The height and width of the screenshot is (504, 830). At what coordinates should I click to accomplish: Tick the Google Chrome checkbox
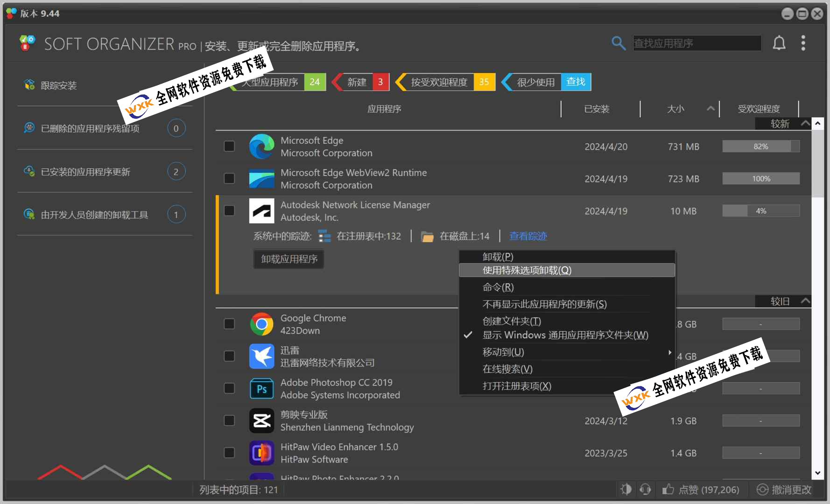point(229,324)
